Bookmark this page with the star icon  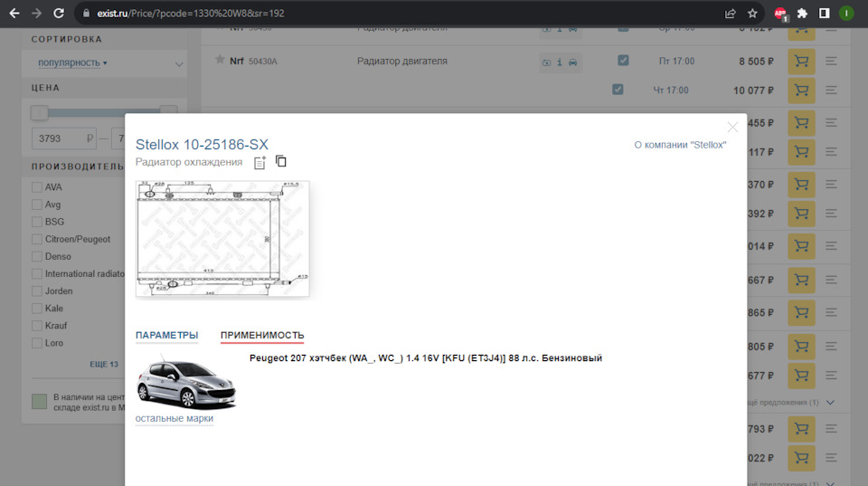(752, 14)
